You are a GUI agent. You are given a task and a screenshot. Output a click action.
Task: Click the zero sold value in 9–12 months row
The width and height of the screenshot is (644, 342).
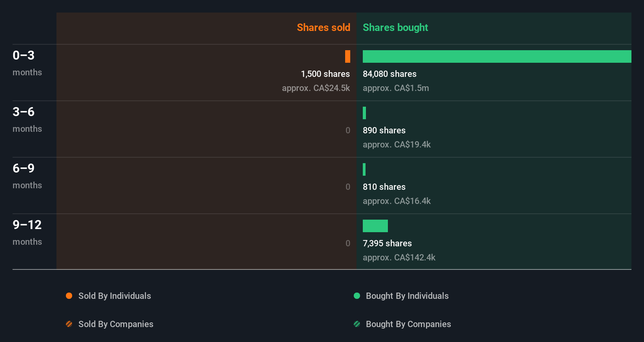point(348,243)
